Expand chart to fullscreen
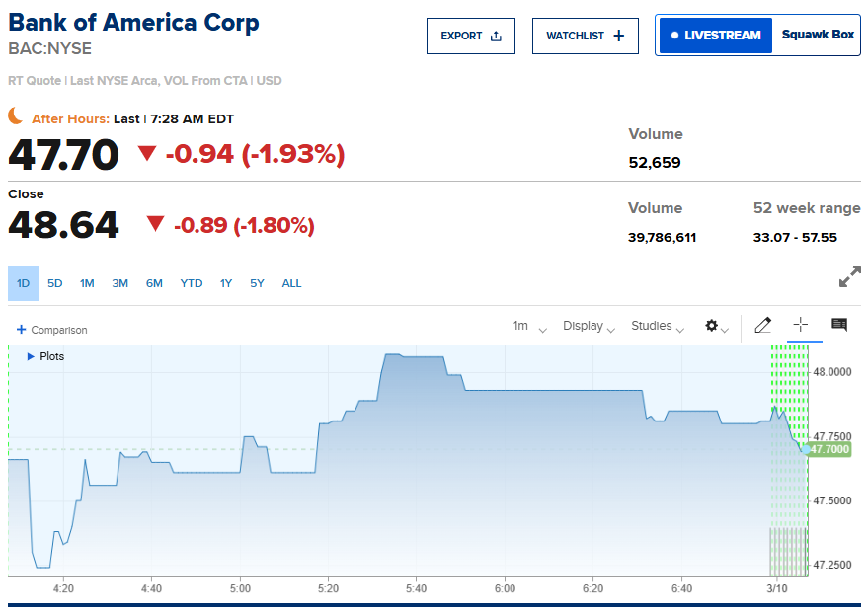868x613 pixels. point(849,277)
